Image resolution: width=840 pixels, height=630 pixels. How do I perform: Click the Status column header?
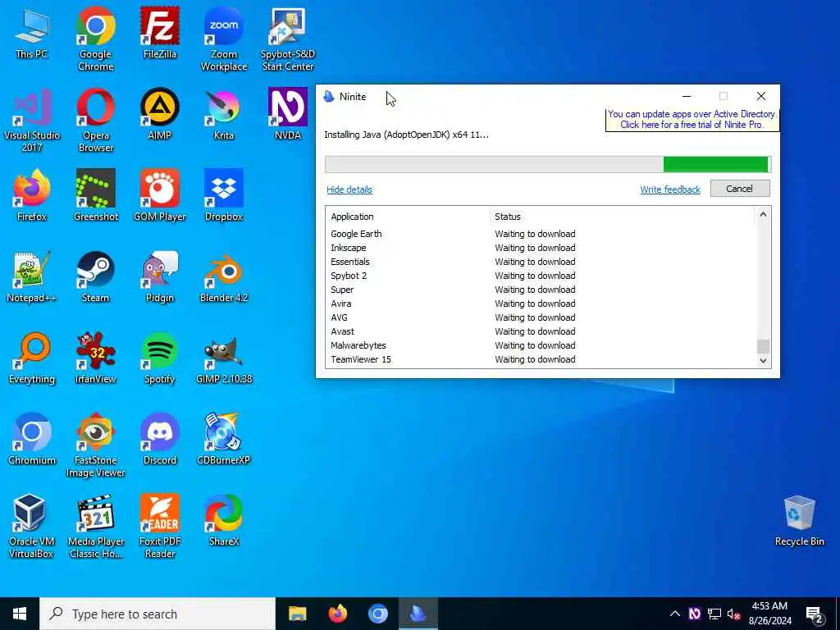pos(623,217)
